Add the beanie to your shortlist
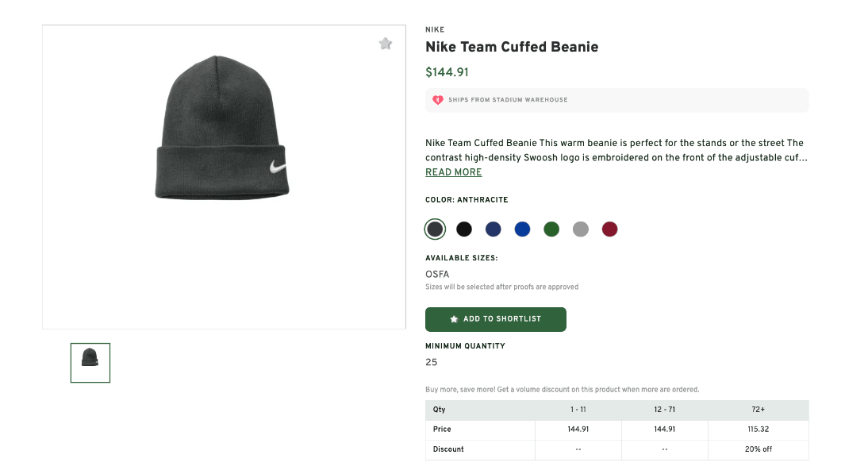 pyautogui.click(x=495, y=319)
